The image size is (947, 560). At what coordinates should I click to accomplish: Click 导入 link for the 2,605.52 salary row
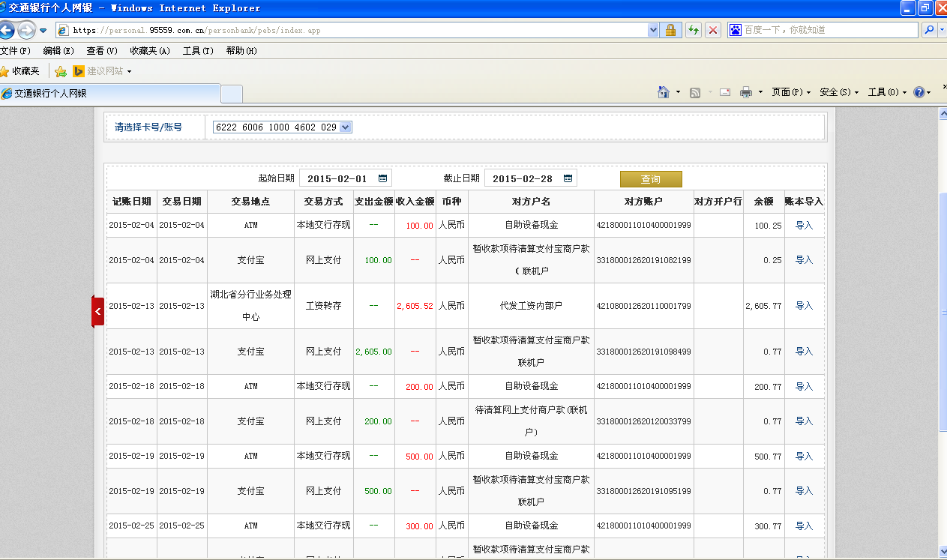click(x=803, y=306)
